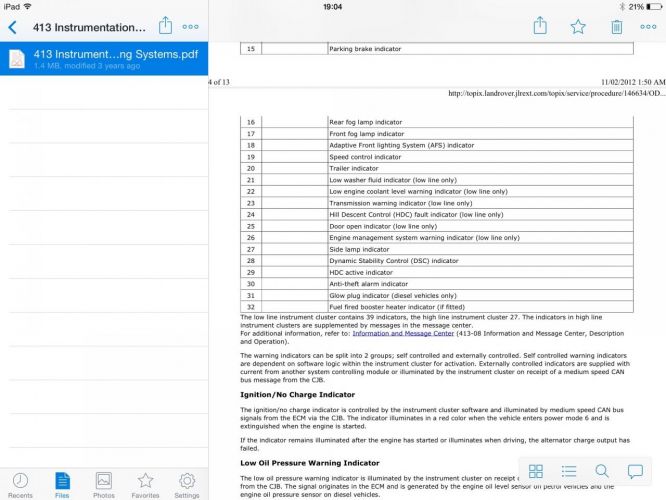Click 'Anti-theft alarm indicator' row
Image resolution: width=666 pixels, height=500 pixels.
[x=437, y=284]
